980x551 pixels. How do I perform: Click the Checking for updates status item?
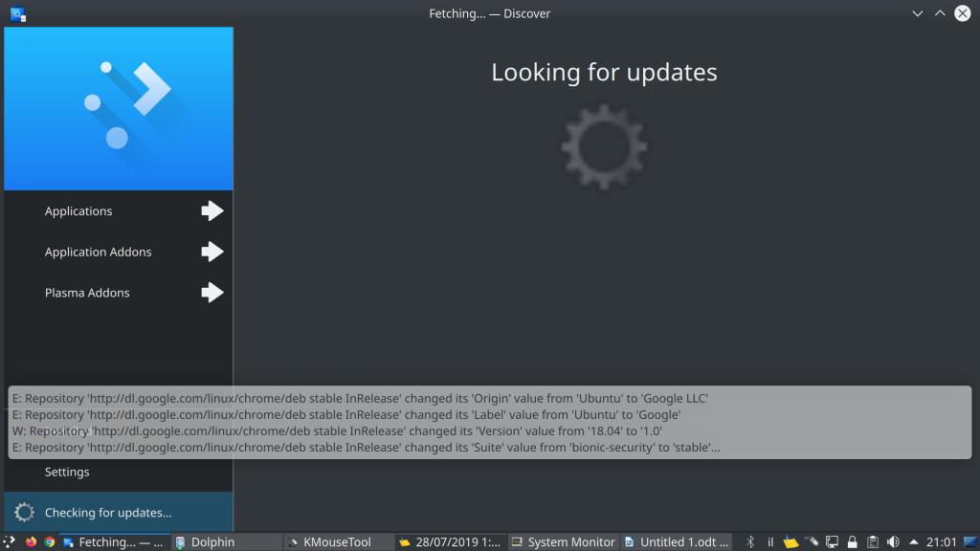tap(108, 513)
